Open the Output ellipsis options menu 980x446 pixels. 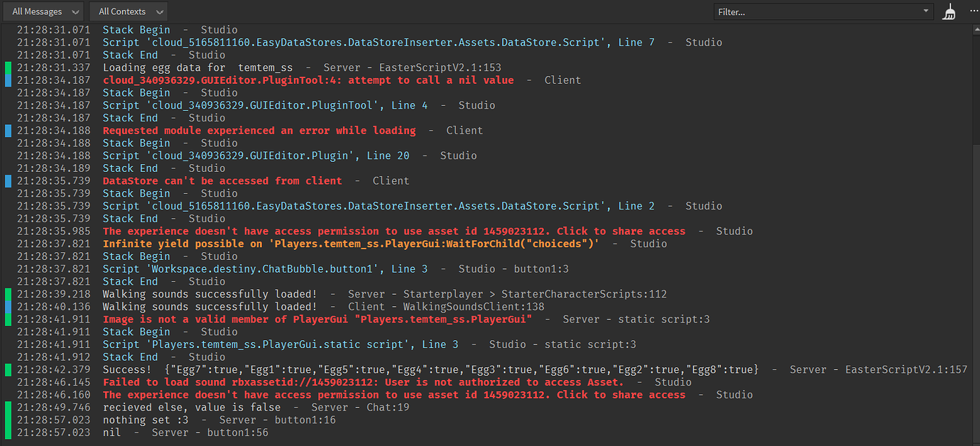tap(974, 11)
